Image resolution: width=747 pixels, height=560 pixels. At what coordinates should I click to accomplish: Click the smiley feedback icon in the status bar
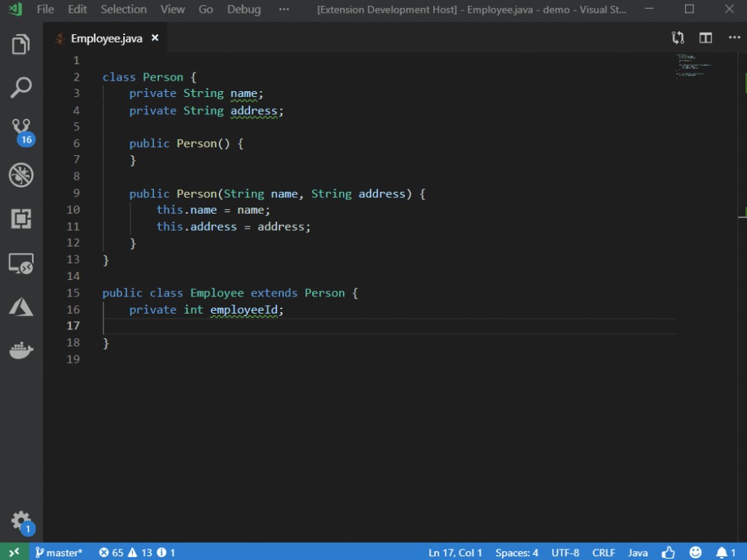(695, 553)
